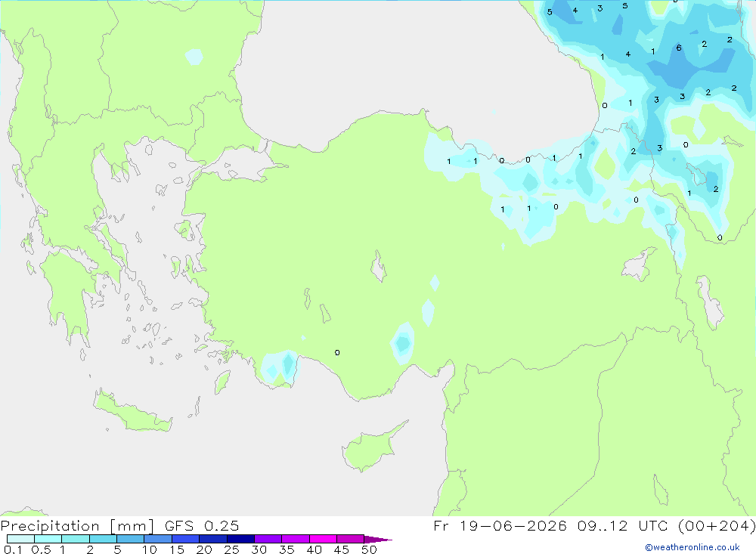The height and width of the screenshot is (554, 756).
Task: Open the weatheronline.co.uk copyright link
Action: pyautogui.click(x=692, y=547)
